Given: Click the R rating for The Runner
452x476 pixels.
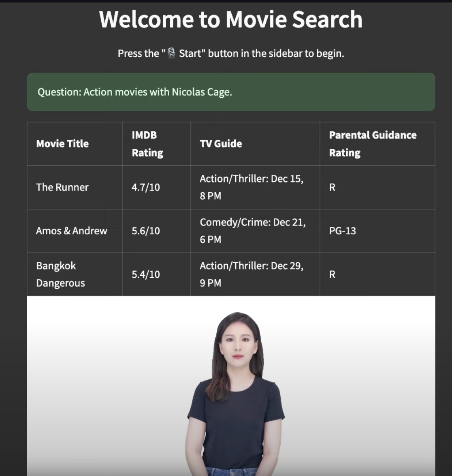Looking at the screenshot, I should coord(377,187).
